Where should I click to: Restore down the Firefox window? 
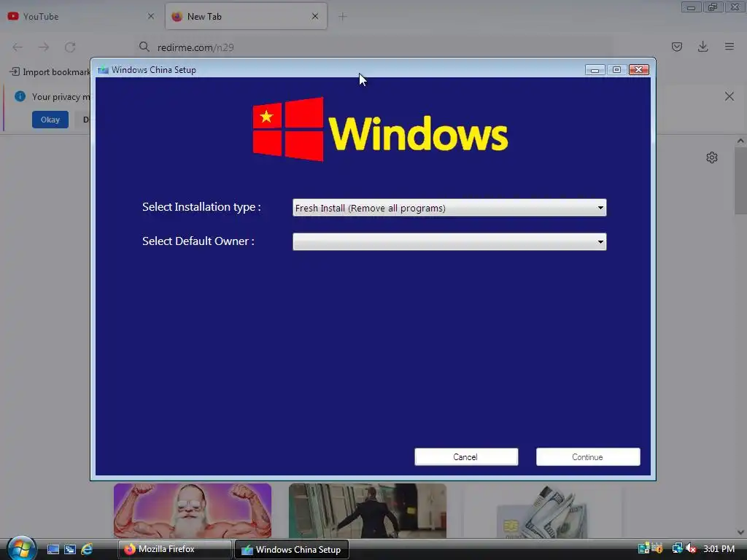pyautogui.click(x=713, y=7)
